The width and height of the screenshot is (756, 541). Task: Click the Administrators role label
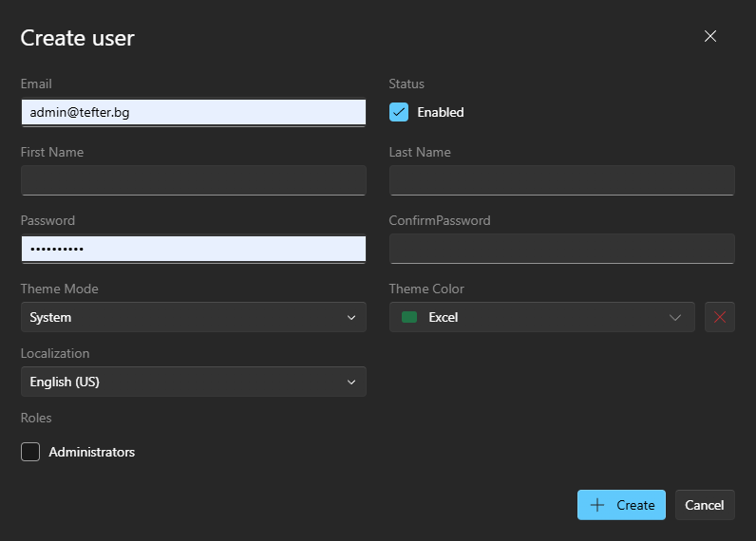point(91,452)
